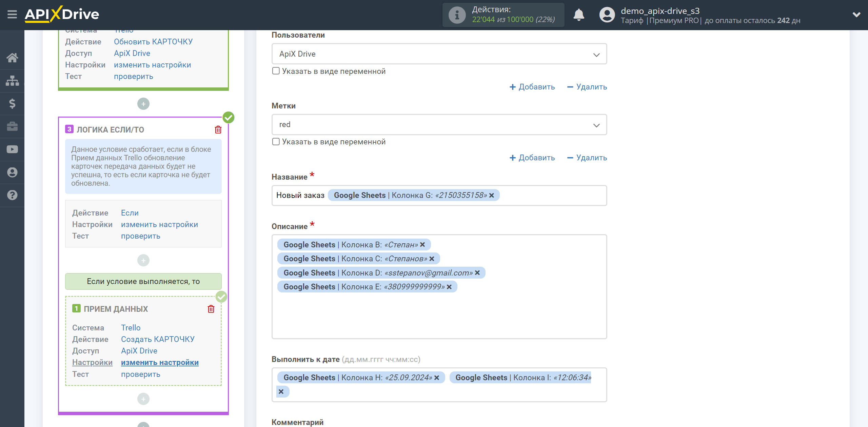Add a block above ЛОГИКА ЕСЛИ/ТО
Image resolution: width=868 pixels, height=427 pixels.
pyautogui.click(x=143, y=104)
